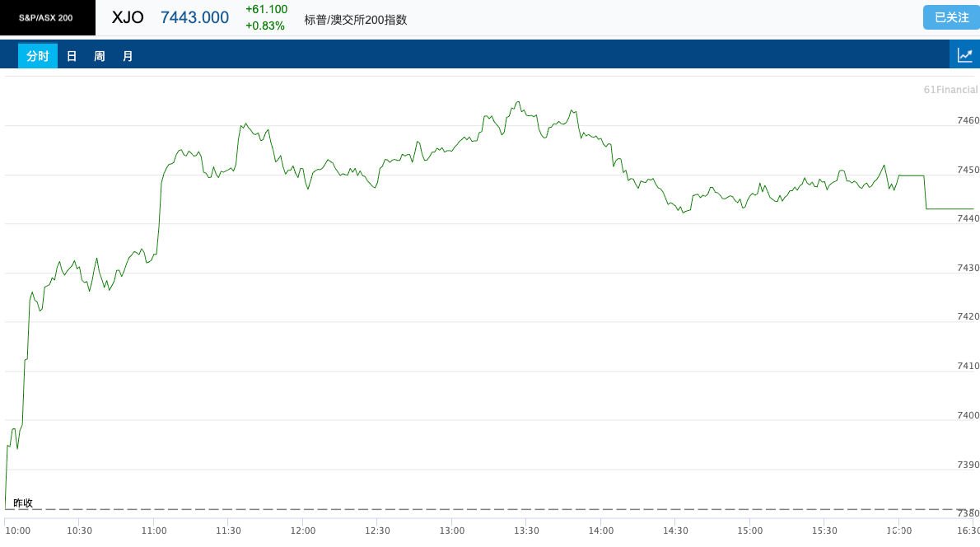
Task: Click the 11:00 time axis label
Action: click(x=154, y=531)
